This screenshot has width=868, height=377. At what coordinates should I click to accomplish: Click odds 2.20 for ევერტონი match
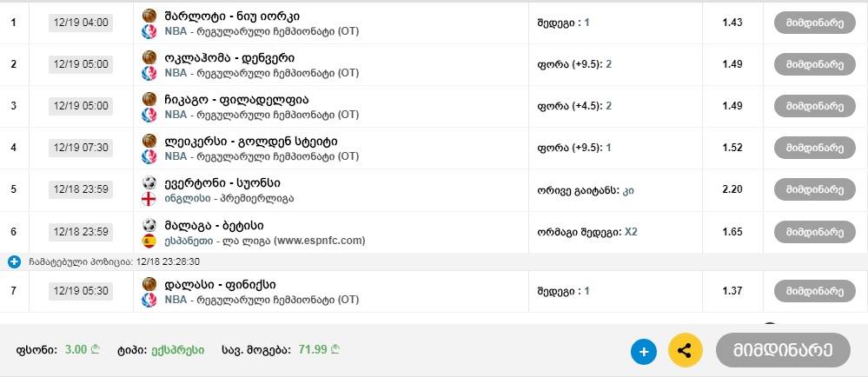pos(732,189)
